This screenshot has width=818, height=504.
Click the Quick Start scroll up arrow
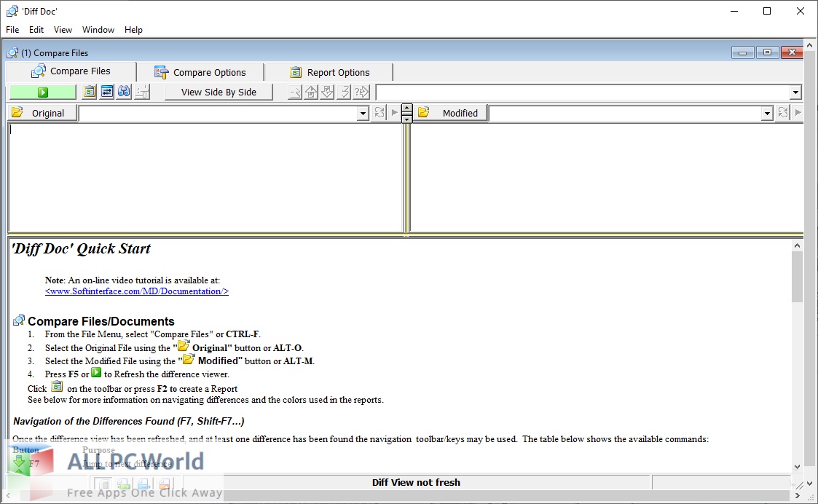click(797, 245)
